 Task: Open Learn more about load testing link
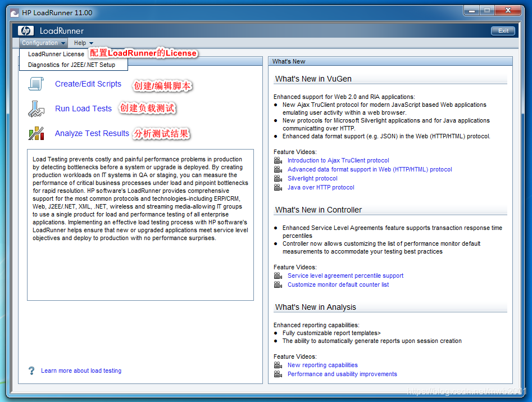point(81,371)
